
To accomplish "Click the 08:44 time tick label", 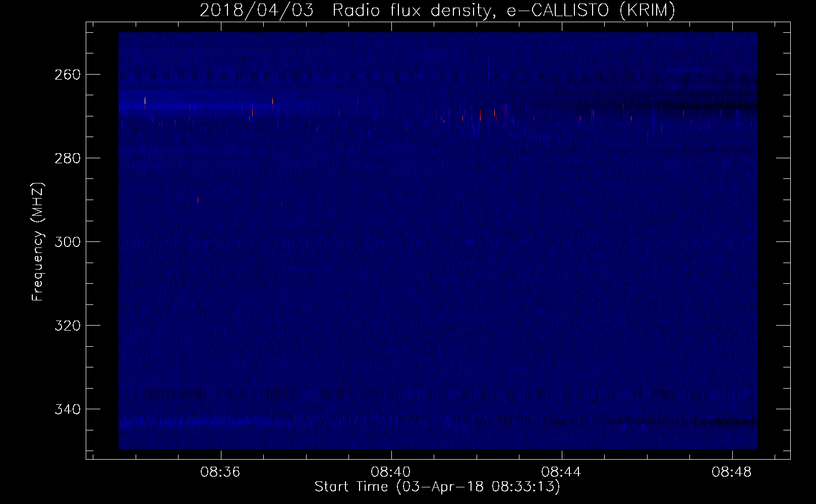I will click(561, 472).
